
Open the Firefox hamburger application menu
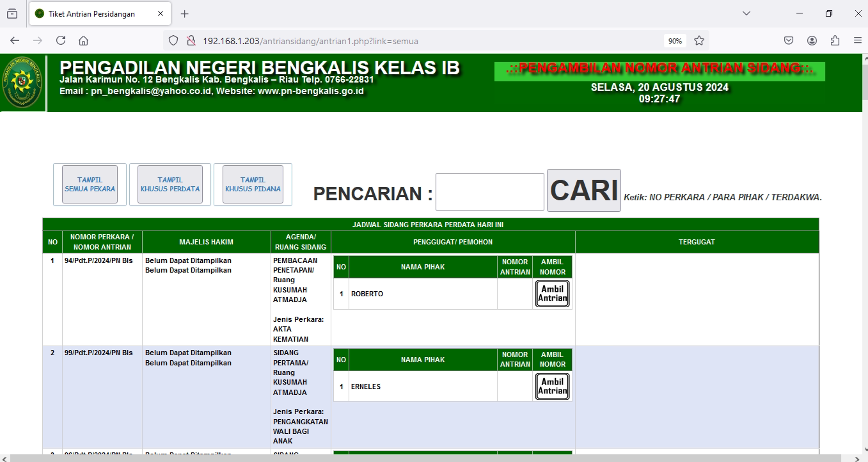point(857,40)
